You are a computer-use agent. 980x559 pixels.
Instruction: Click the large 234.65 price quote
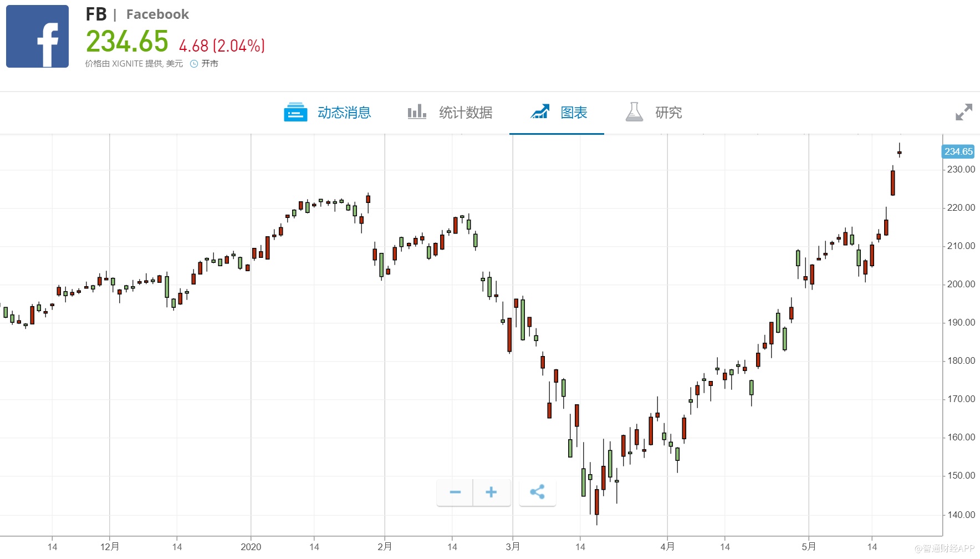[x=127, y=42]
